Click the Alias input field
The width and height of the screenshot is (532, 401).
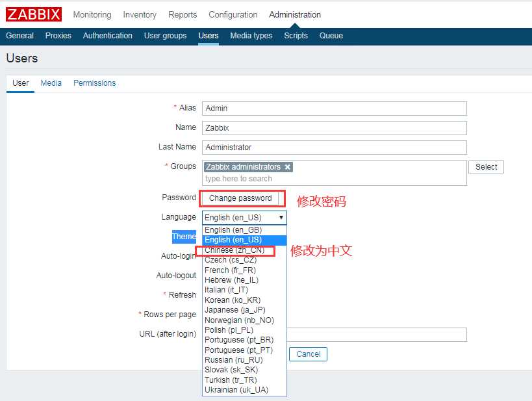pyautogui.click(x=334, y=109)
